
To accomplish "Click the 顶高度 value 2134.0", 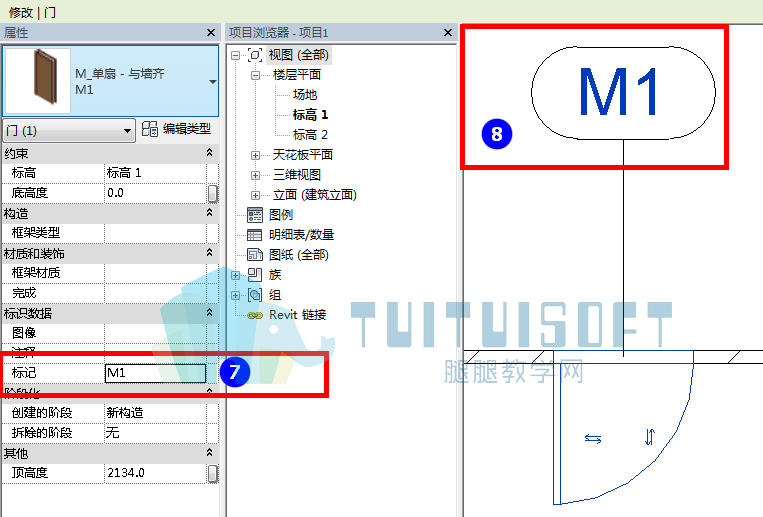I will pos(155,473).
